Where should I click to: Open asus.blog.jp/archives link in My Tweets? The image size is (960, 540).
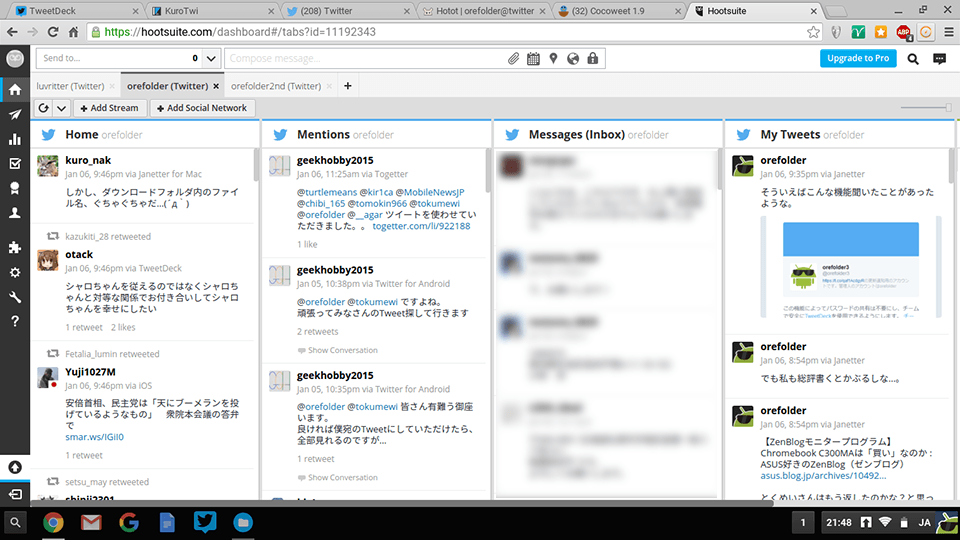pyautogui.click(x=823, y=475)
